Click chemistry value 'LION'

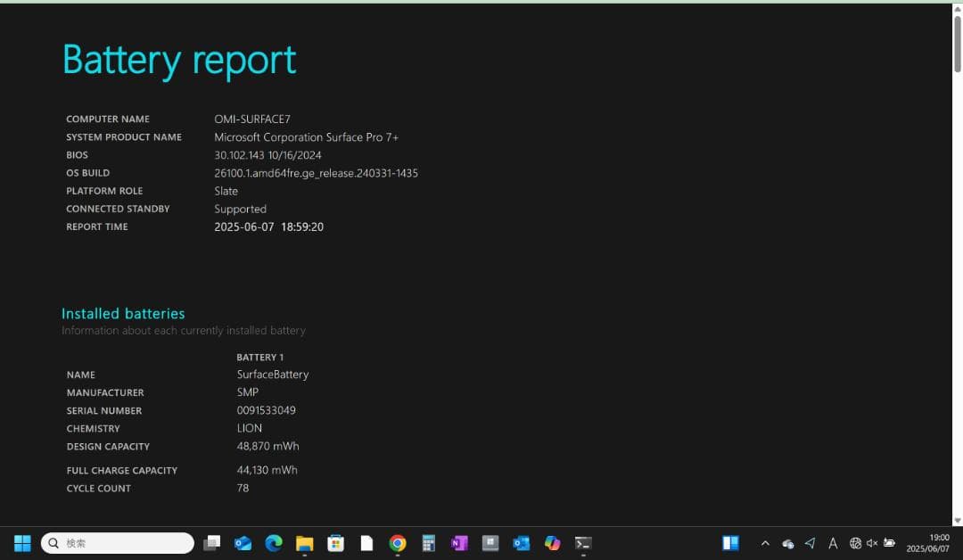point(250,428)
